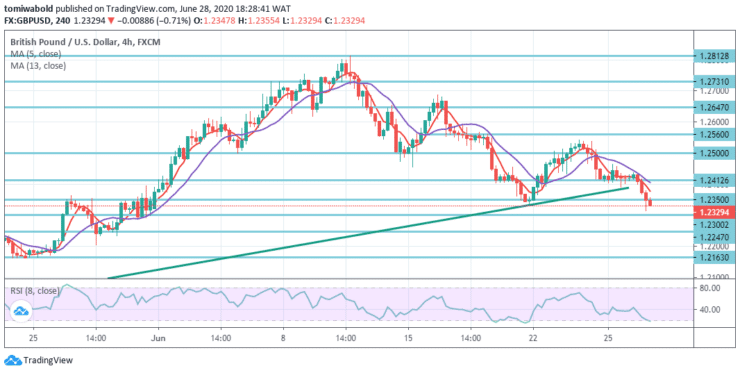Select the 'MA (5, close)' indicator label
The image size is (740, 373).
[36, 54]
